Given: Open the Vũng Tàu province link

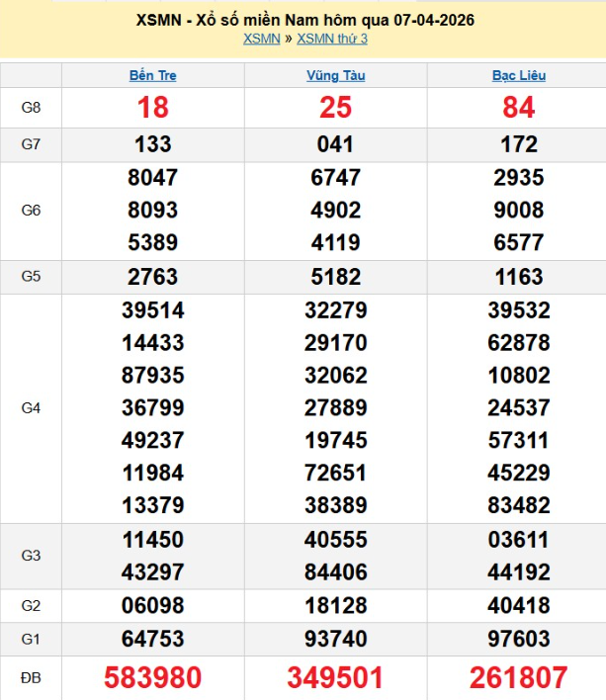Looking at the screenshot, I should coord(335,75).
